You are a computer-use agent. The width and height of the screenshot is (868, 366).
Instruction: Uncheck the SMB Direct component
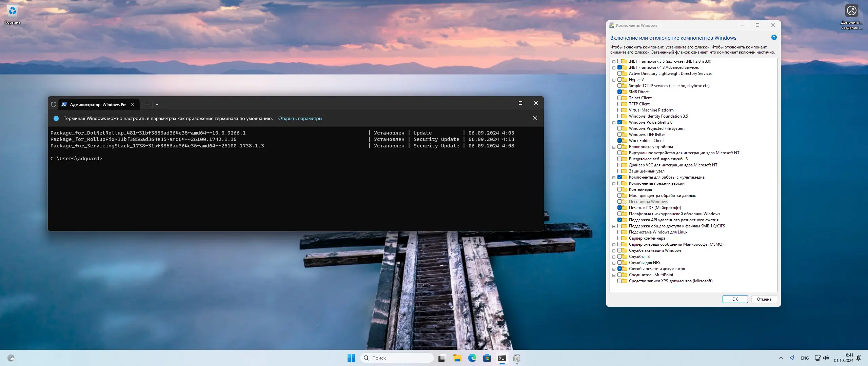tap(619, 92)
